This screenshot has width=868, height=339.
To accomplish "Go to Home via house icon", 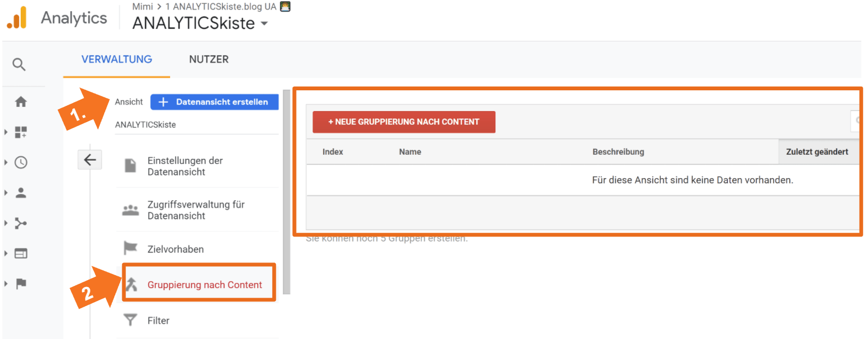I will 21,101.
